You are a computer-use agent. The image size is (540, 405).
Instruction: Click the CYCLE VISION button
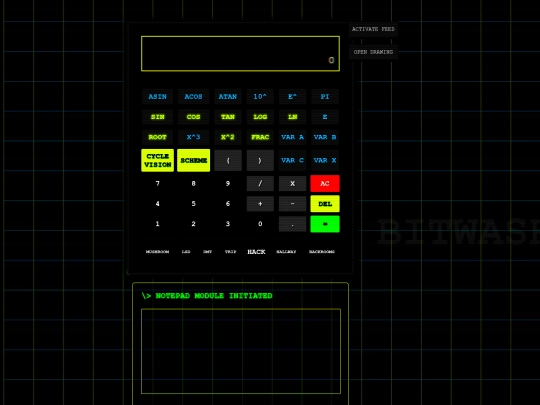157,160
